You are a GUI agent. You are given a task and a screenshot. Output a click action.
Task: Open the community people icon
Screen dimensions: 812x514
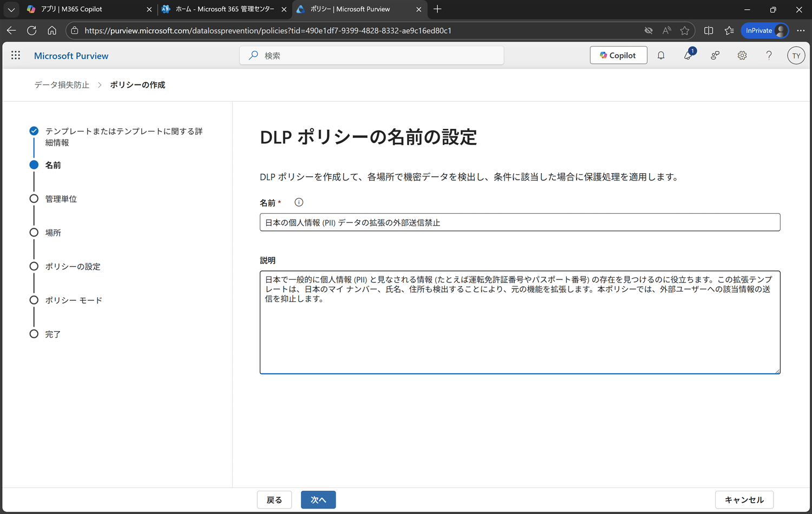click(x=715, y=55)
